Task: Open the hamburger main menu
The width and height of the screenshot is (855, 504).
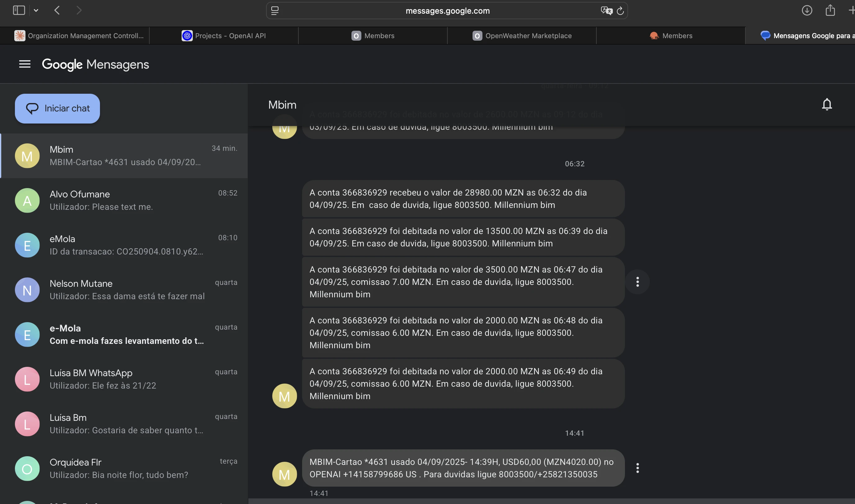Action: click(x=25, y=64)
